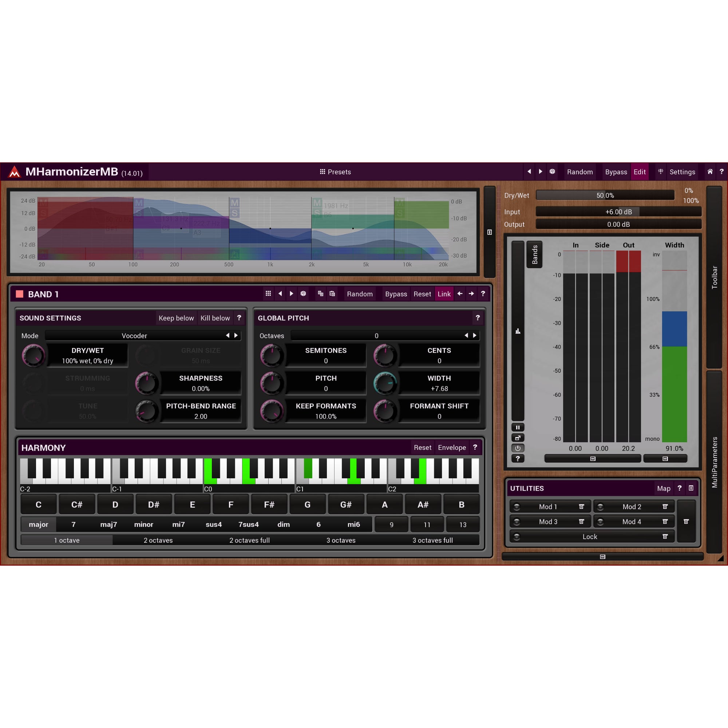
Task: Select 2 octaves full range
Action: [249, 540]
